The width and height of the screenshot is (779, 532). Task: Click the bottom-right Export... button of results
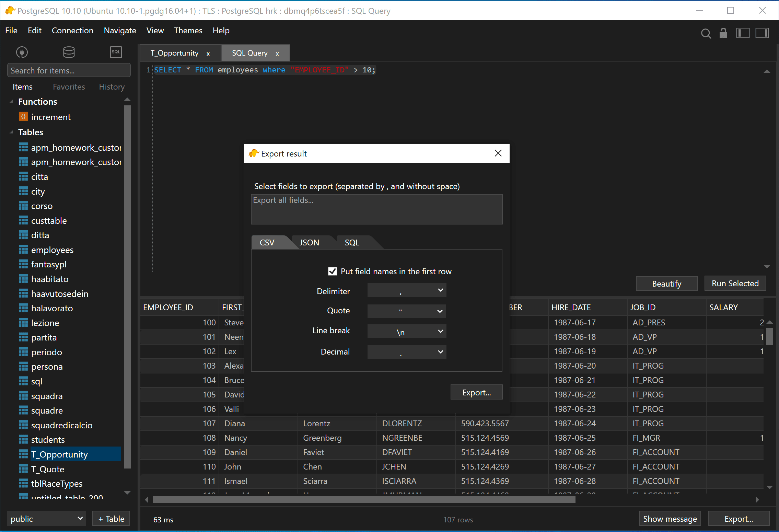(739, 519)
